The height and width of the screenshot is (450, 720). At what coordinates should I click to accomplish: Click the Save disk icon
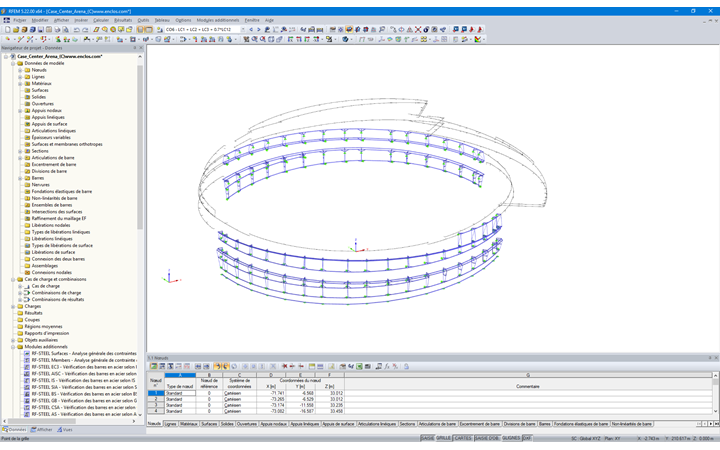[40, 29]
